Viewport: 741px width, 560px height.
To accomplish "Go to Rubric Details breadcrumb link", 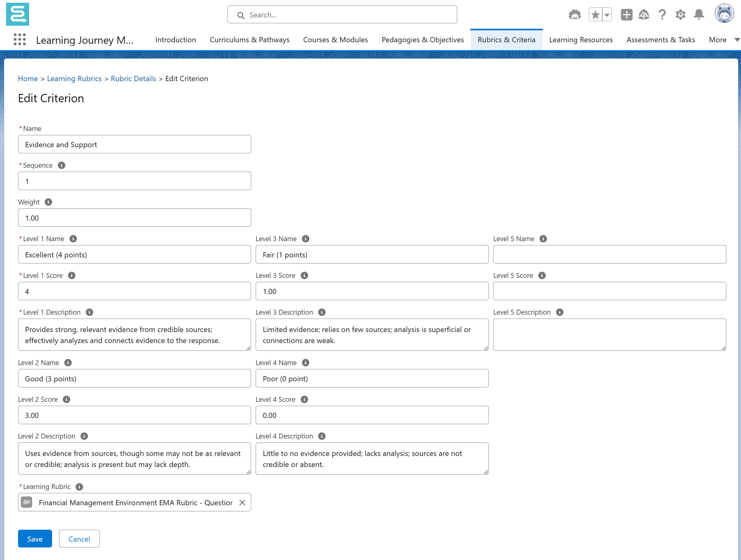I will tap(133, 79).
